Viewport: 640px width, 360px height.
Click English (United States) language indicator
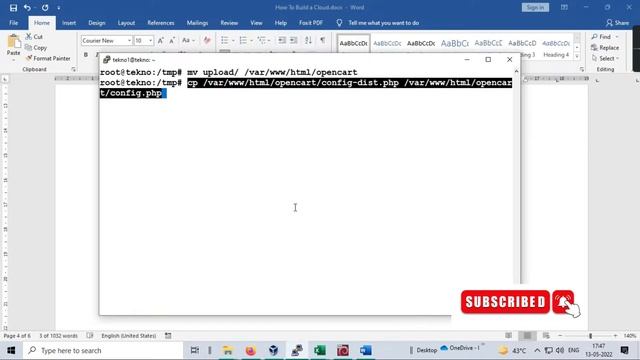[x=129, y=336]
